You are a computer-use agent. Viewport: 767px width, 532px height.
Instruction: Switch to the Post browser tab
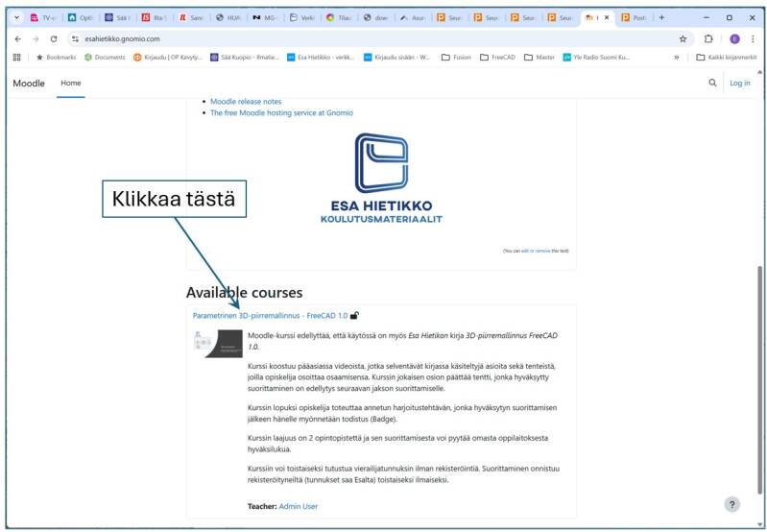pos(634,17)
